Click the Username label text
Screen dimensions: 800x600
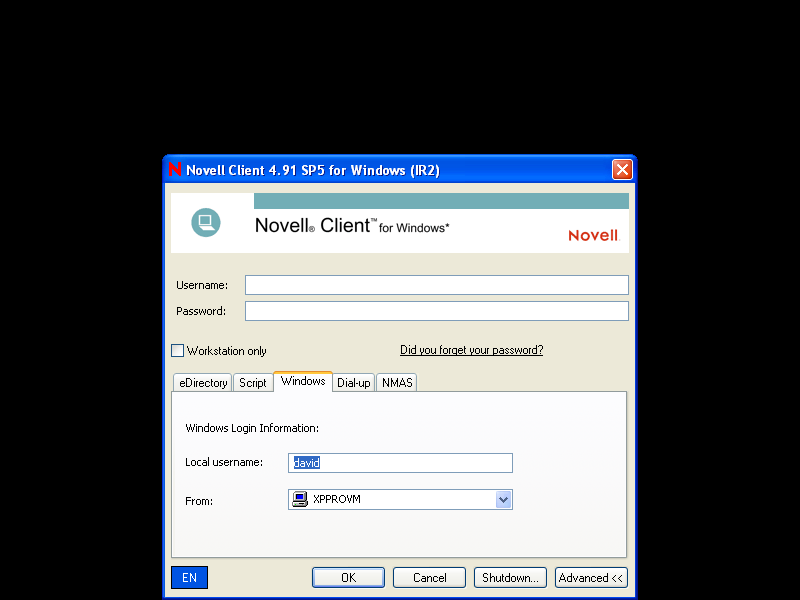202,285
